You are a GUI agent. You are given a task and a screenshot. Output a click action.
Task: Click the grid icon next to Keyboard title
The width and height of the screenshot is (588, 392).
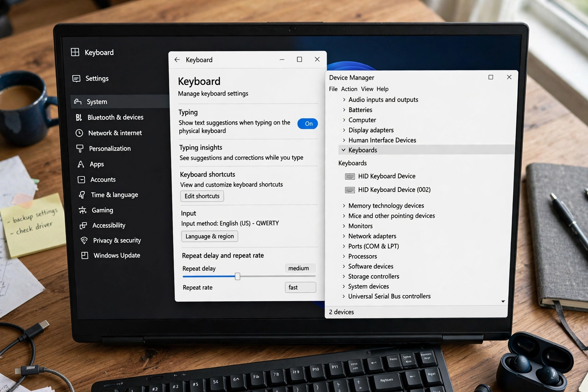pyautogui.click(x=75, y=52)
